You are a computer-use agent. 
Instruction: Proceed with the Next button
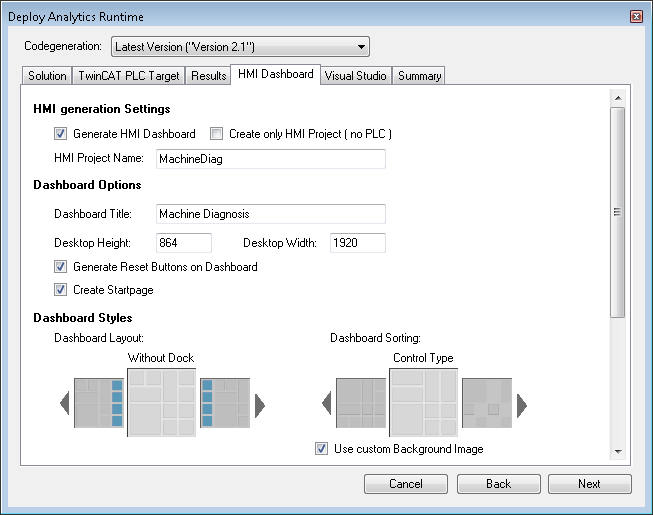[x=590, y=484]
